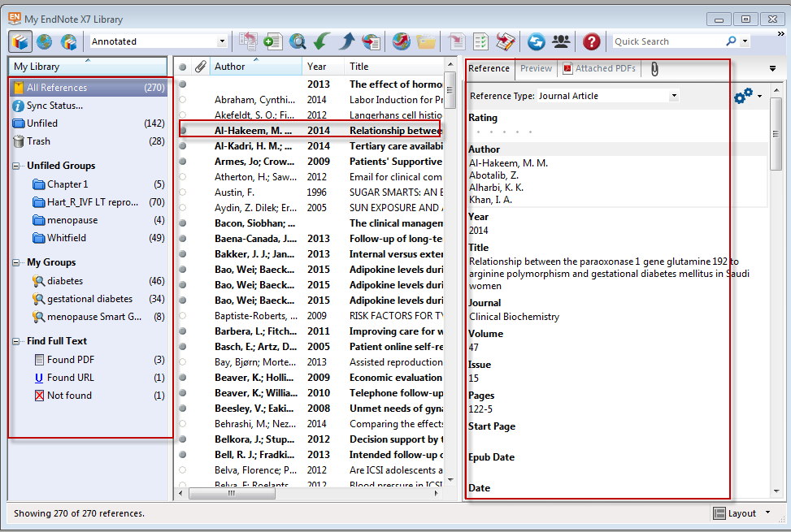The height and width of the screenshot is (532, 791).
Task: Click the Find Full Text toolbar icon
Action: click(x=371, y=41)
